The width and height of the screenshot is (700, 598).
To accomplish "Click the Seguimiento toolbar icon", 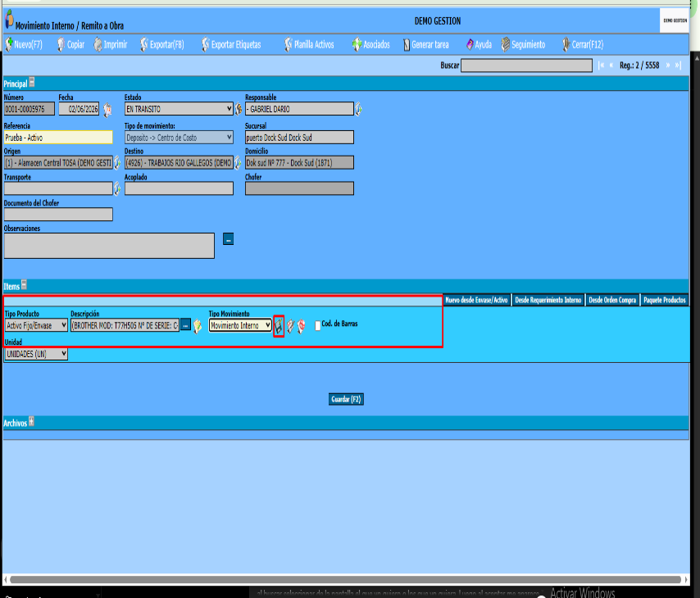I will (506, 44).
